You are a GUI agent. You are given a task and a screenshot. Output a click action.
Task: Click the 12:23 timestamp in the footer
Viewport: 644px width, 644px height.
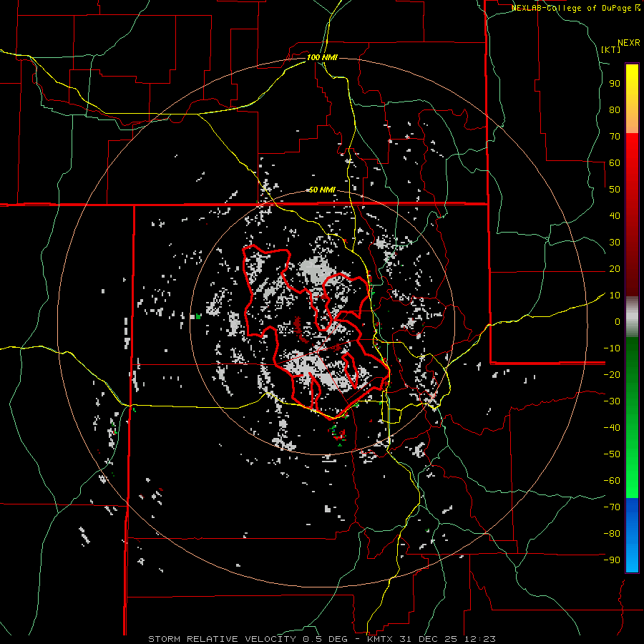(x=480, y=638)
